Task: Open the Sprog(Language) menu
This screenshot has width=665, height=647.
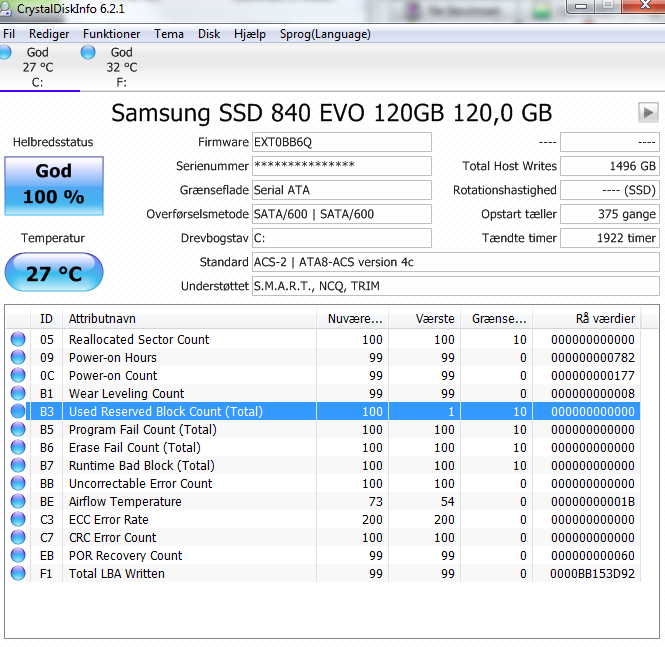Action: 325,34
